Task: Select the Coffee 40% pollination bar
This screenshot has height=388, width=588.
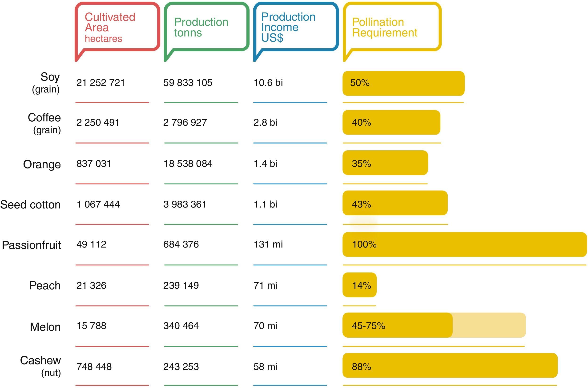Action: (391, 122)
